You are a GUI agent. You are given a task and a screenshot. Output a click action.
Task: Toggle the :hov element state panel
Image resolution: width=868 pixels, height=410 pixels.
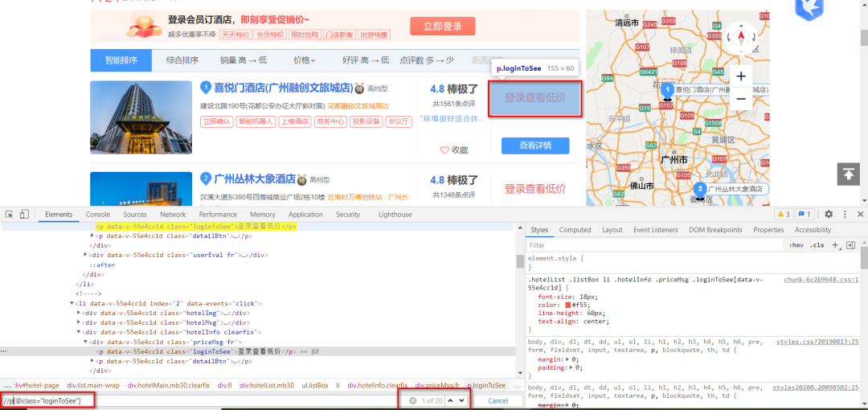(796, 245)
